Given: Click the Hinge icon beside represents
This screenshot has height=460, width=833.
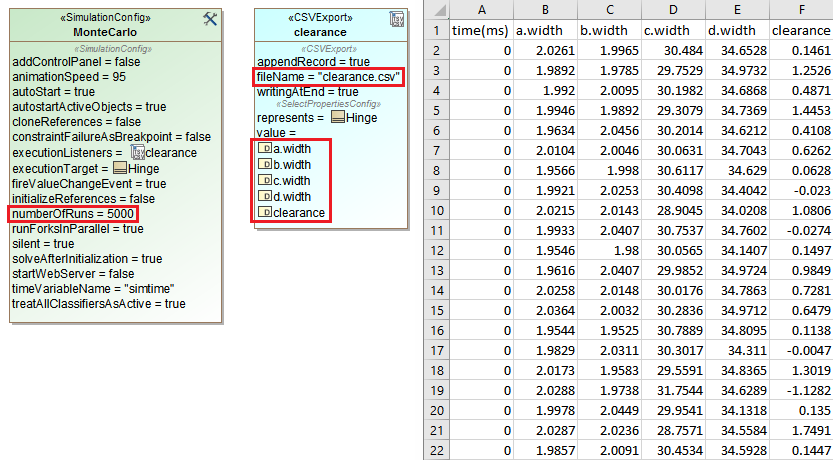Looking at the screenshot, I should pyautogui.click(x=339, y=117).
